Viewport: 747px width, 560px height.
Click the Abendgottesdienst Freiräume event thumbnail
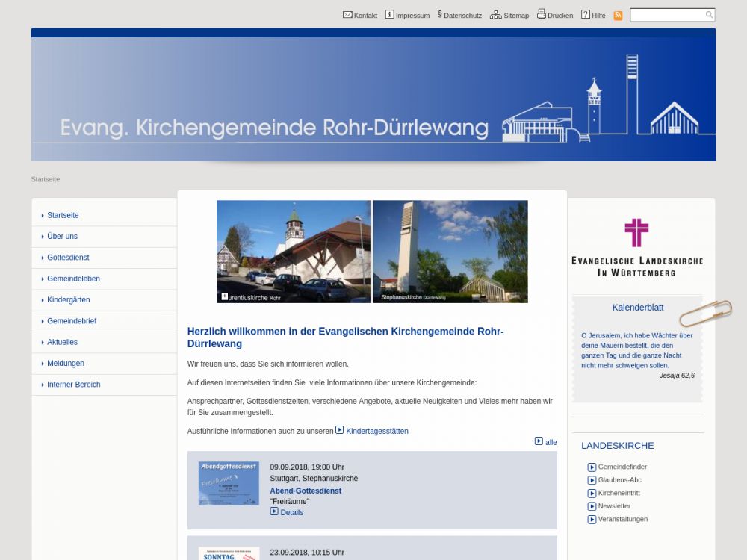(x=229, y=483)
